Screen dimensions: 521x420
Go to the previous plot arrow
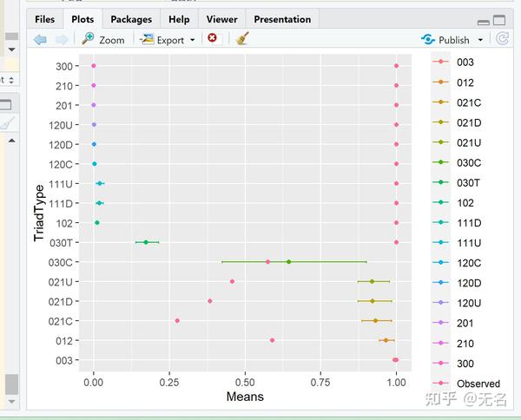click(40, 39)
